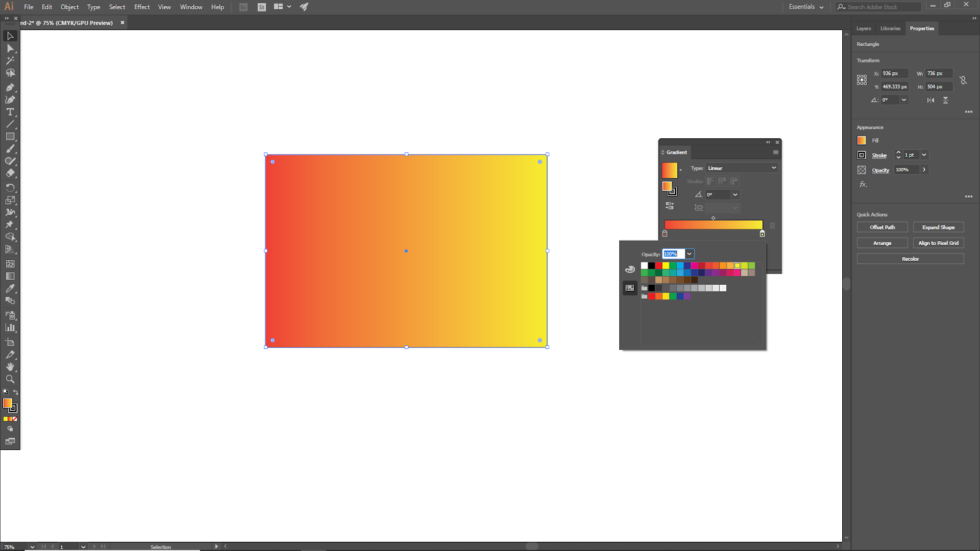Select the Gradient tool in toolbar
The width and height of the screenshot is (980, 551).
[10, 276]
